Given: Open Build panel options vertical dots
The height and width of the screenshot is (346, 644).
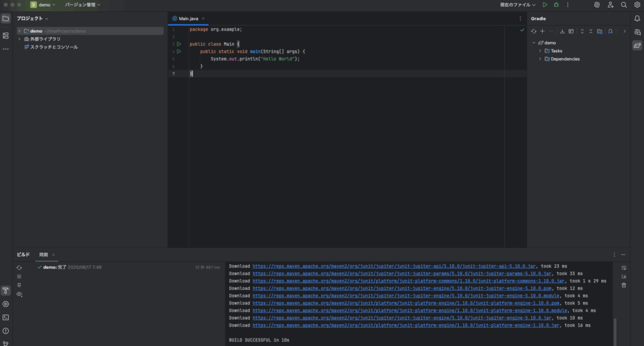Looking at the screenshot, I should [614, 255].
